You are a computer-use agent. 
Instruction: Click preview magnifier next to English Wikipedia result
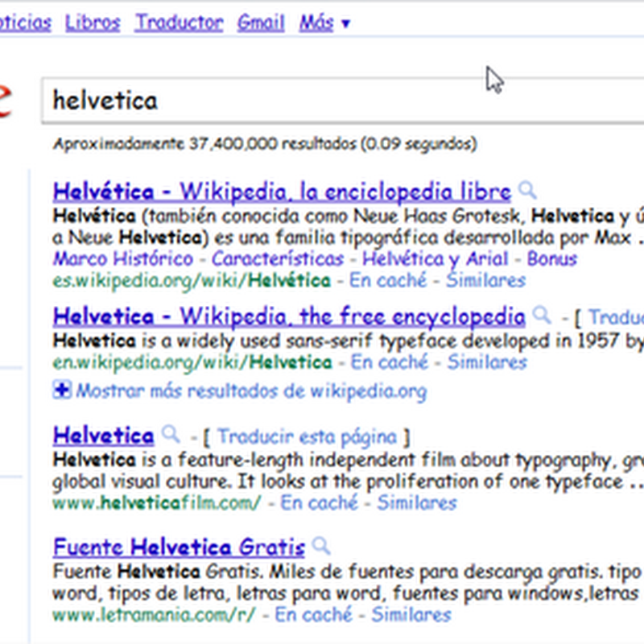pos(543,314)
